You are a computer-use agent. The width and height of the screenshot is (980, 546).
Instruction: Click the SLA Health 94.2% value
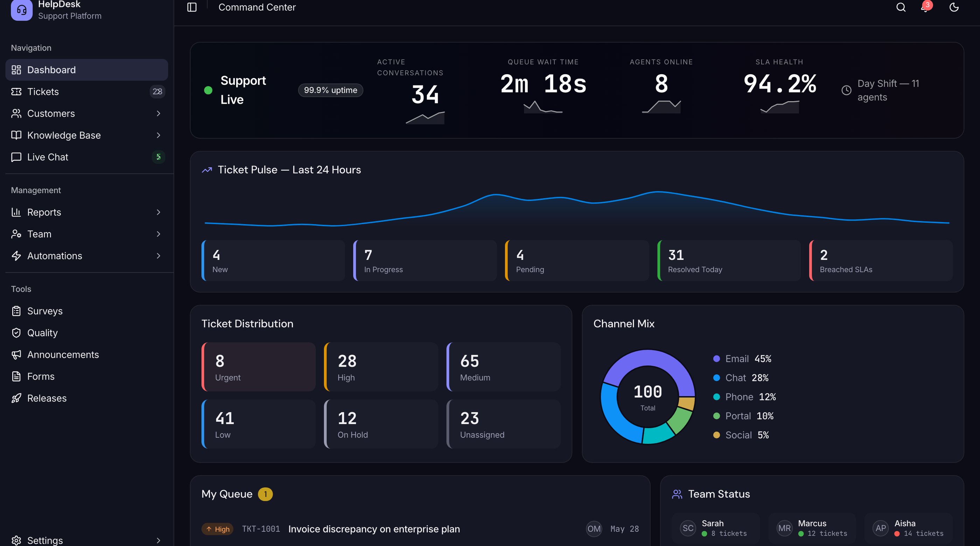(779, 84)
